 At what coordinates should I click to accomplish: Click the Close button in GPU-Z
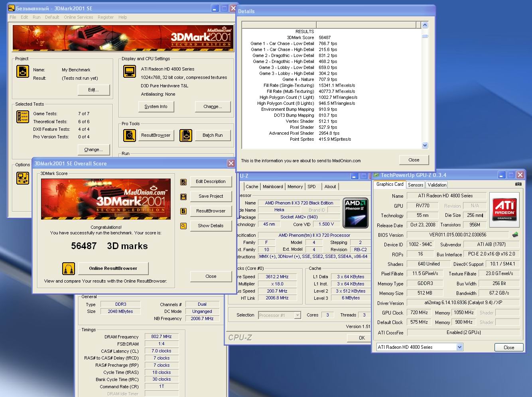(x=509, y=348)
